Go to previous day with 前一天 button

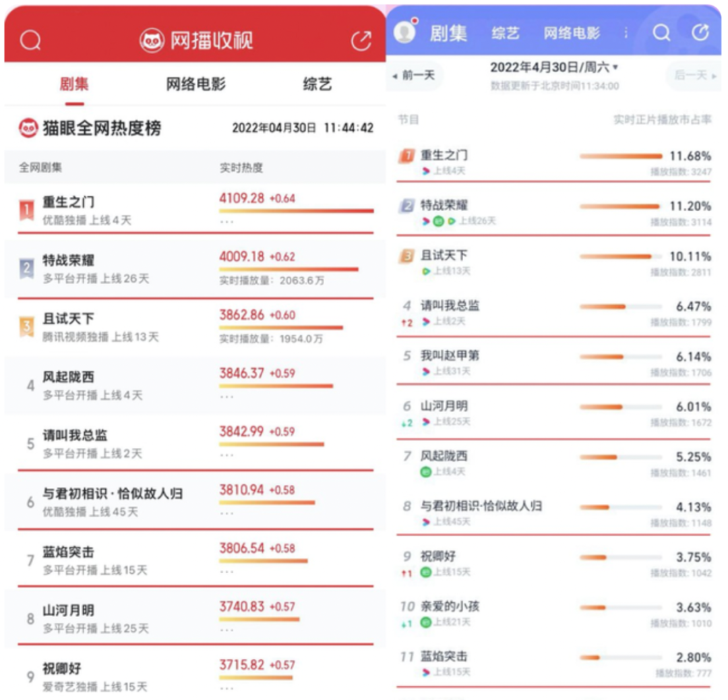pyautogui.click(x=414, y=76)
